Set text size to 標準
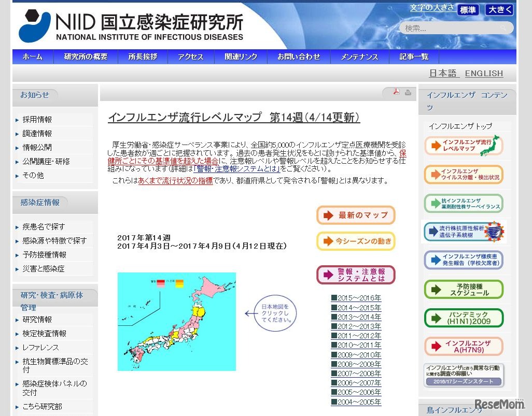 tap(468, 10)
